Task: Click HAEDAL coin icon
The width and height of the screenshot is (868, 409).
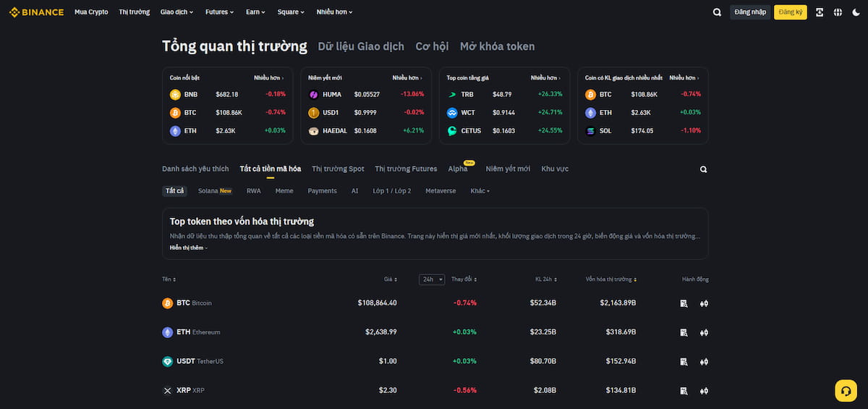Action: (x=313, y=131)
